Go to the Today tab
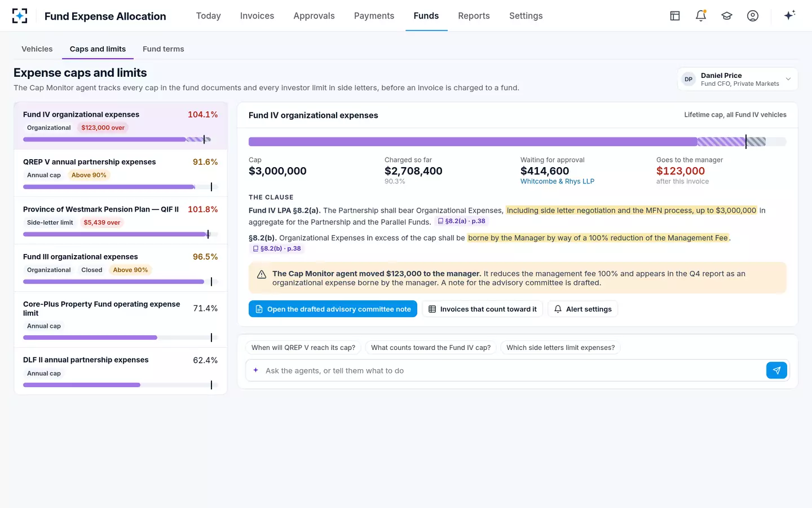Viewport: 812px width, 508px height. [x=209, y=16]
